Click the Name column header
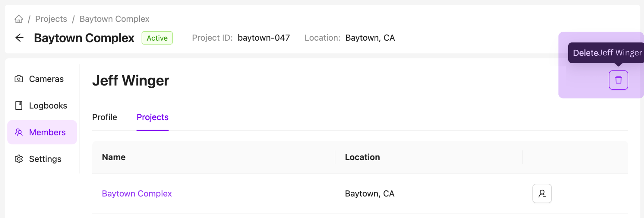Screen dimensions: 644x219 [x=114, y=157]
